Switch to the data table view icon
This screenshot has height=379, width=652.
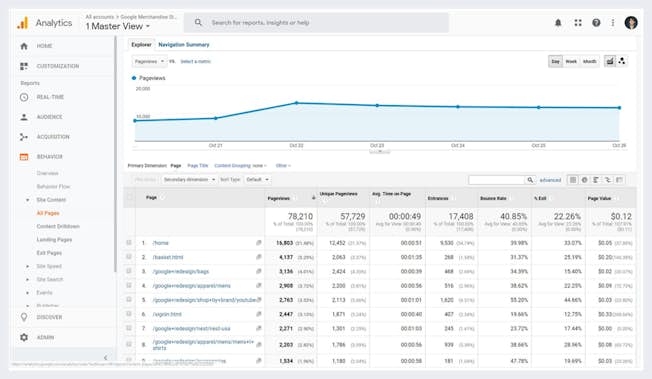pyautogui.click(x=573, y=180)
